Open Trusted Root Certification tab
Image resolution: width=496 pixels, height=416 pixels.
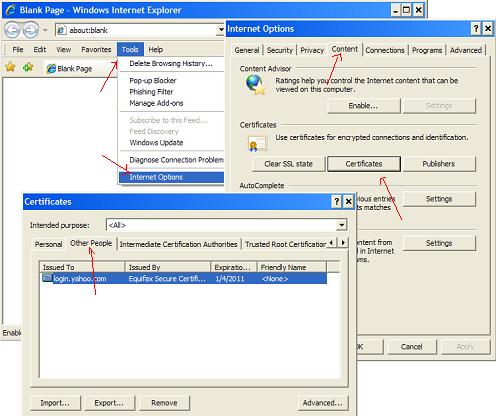coord(285,244)
